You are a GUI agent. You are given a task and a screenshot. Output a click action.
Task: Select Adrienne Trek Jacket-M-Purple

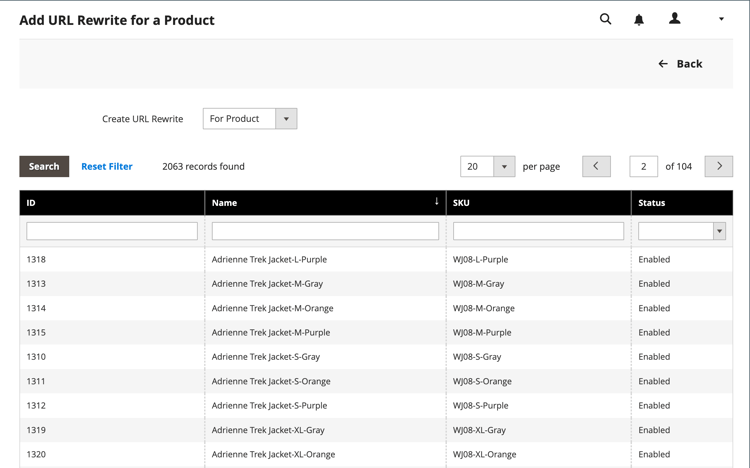(x=271, y=333)
